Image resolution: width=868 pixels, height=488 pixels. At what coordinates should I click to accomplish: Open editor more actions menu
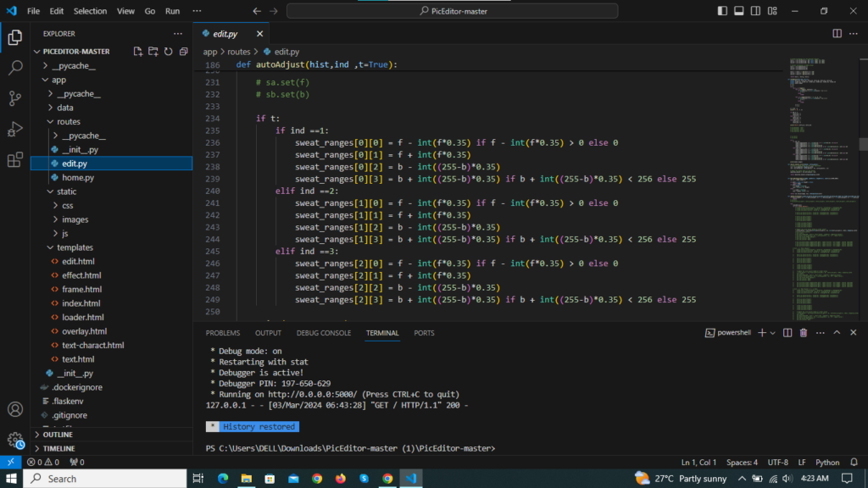[x=854, y=34]
